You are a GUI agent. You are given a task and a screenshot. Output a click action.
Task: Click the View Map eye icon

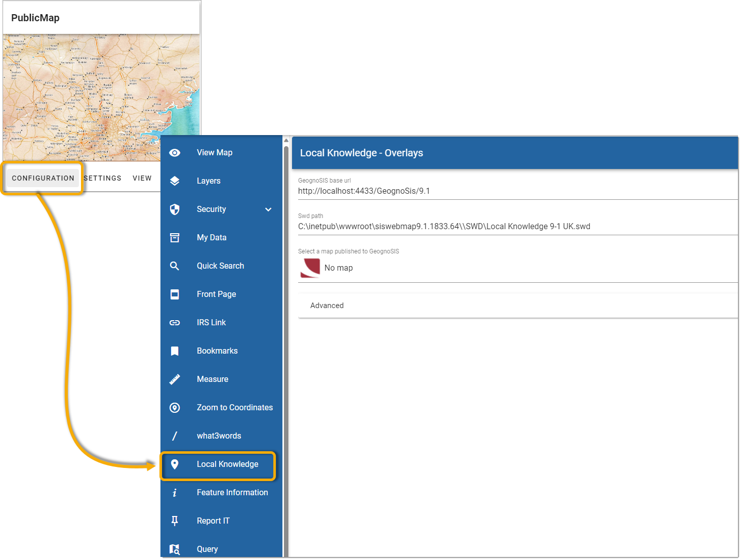pos(175,153)
